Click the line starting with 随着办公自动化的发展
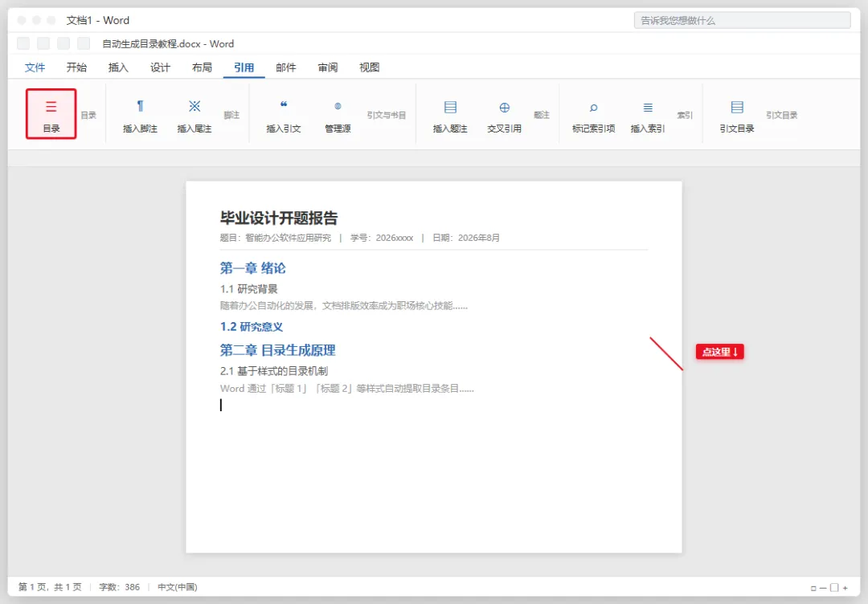The width and height of the screenshot is (868, 604). 344,305
